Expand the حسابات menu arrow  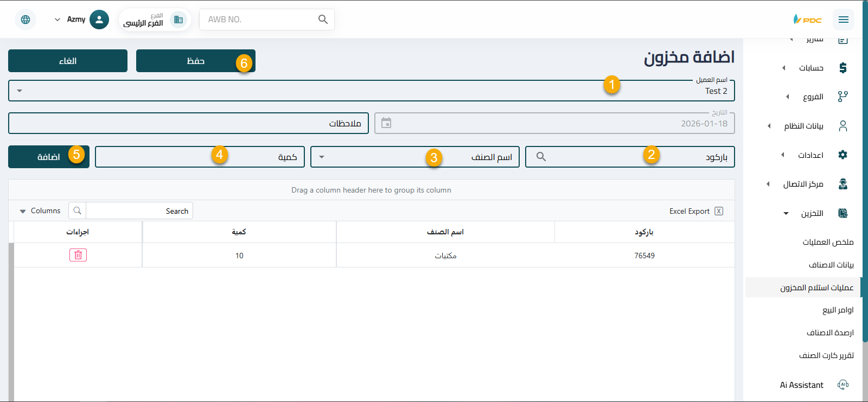click(783, 68)
